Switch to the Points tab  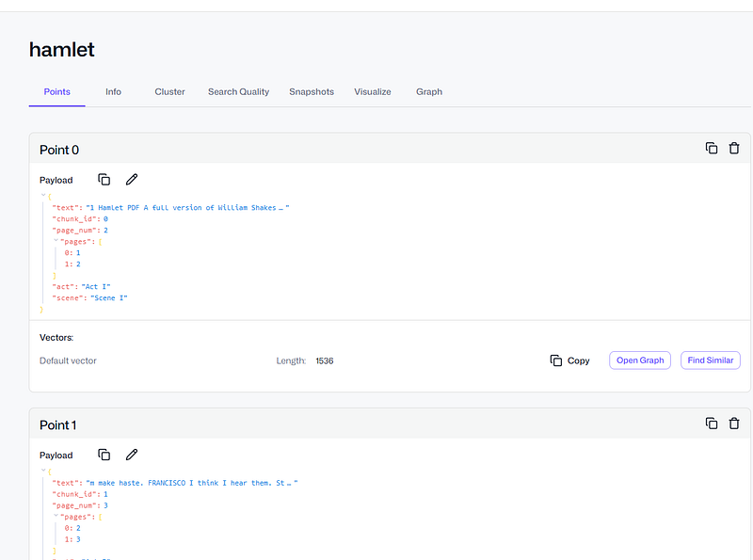click(x=56, y=91)
